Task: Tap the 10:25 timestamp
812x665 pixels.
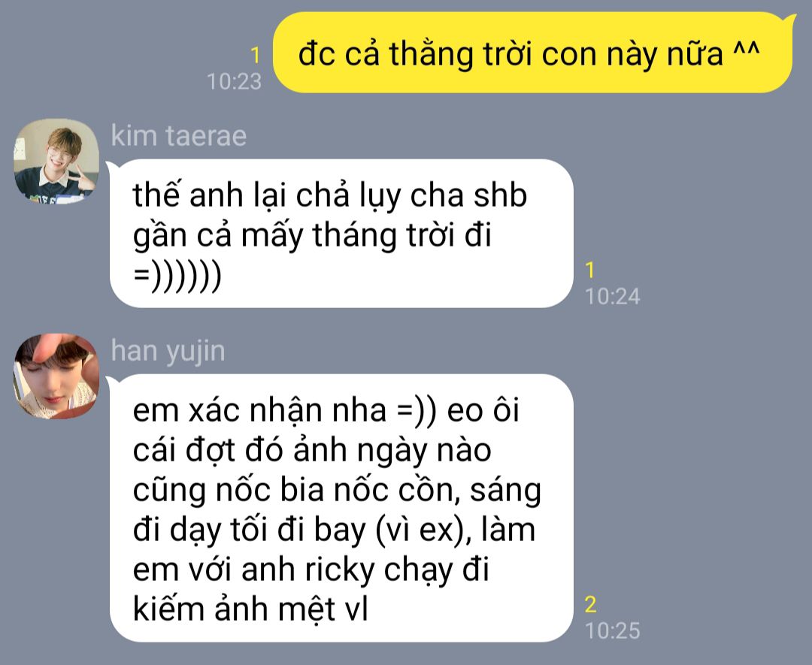Action: point(612,631)
